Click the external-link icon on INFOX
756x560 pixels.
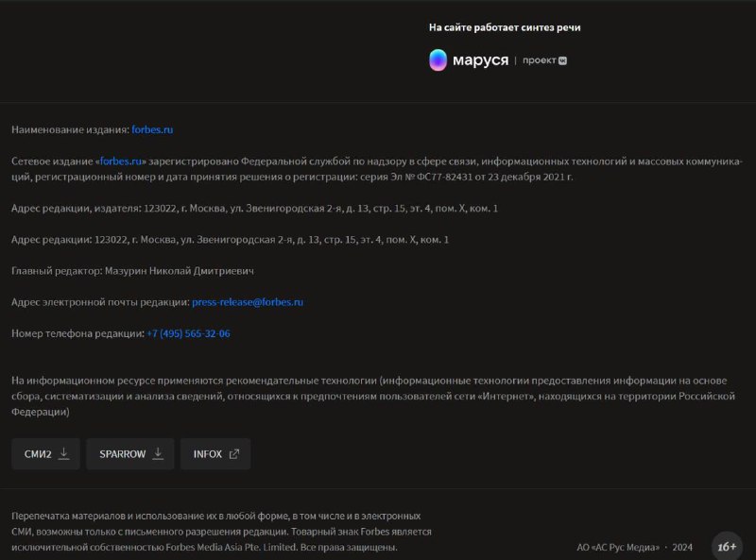(233, 454)
